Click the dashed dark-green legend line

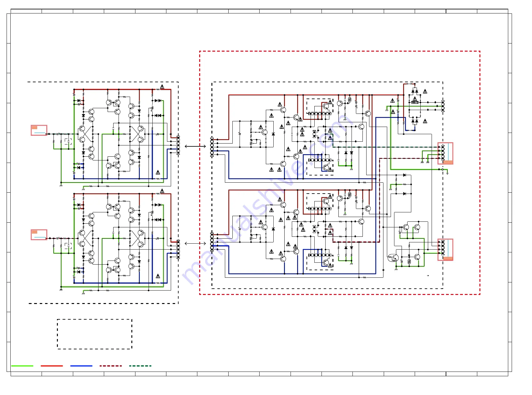(x=140, y=366)
